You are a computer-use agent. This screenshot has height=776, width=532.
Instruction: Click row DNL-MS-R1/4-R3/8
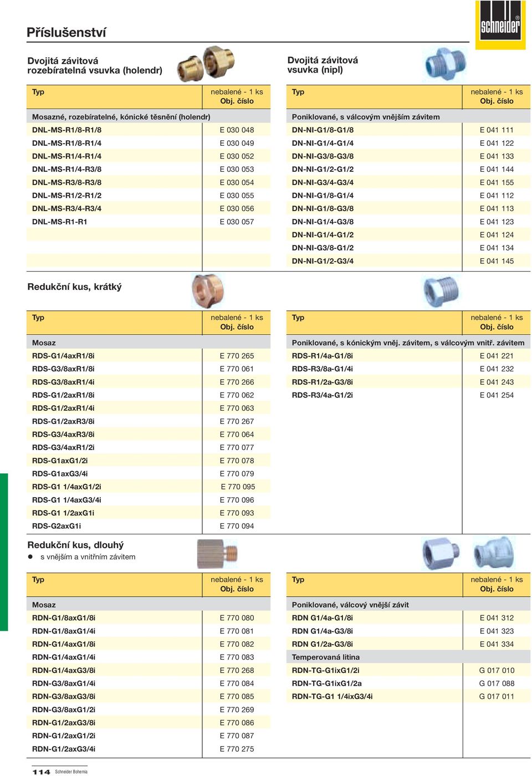click(149, 169)
